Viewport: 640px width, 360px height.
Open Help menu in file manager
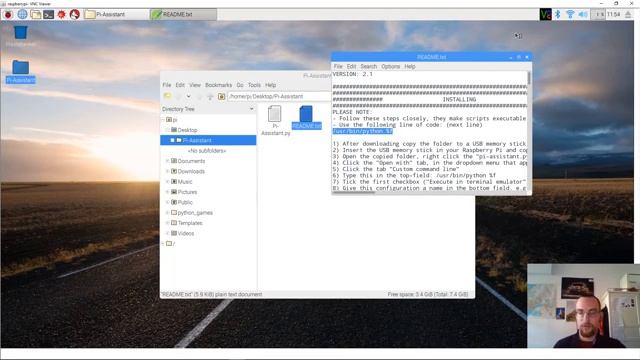click(271, 85)
